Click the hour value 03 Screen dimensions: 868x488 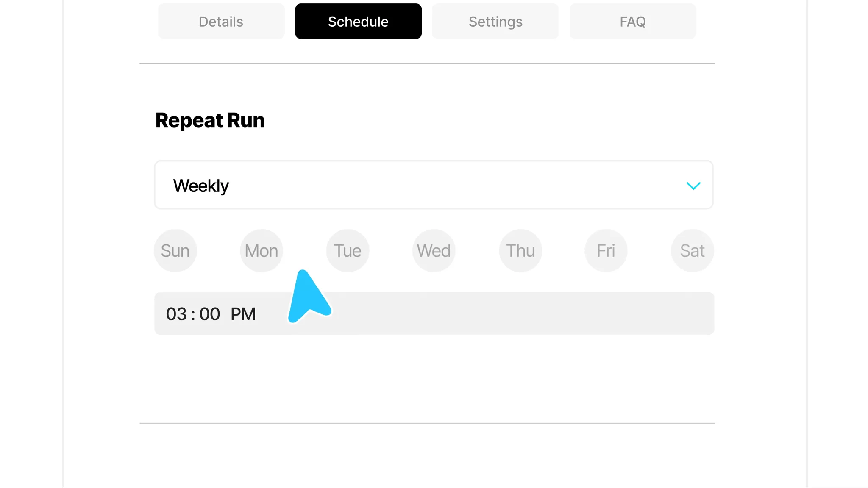(176, 314)
